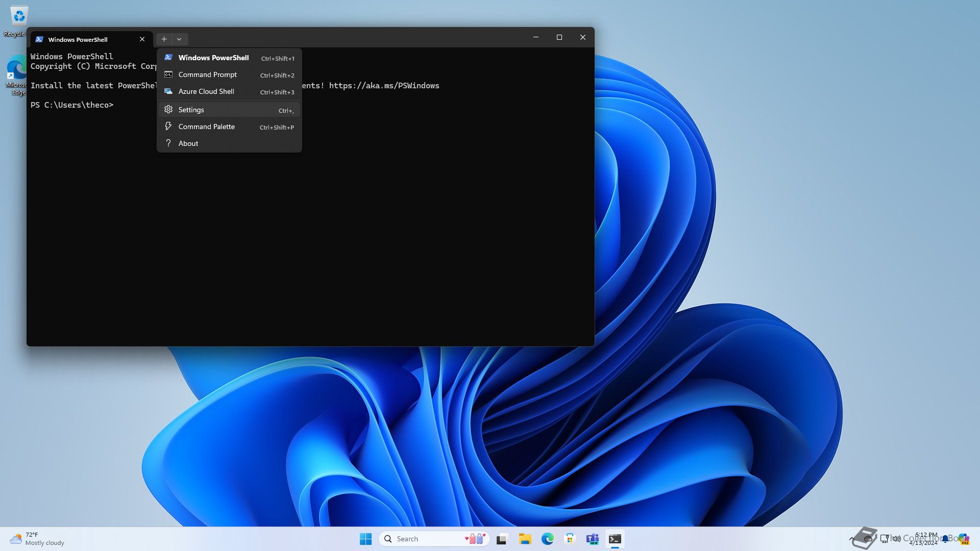Open Task View from the taskbar
This screenshot has height=551, width=980.
502,539
